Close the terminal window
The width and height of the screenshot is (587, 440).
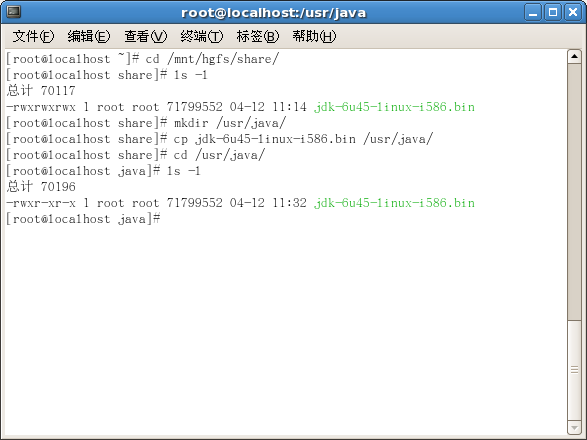573,13
